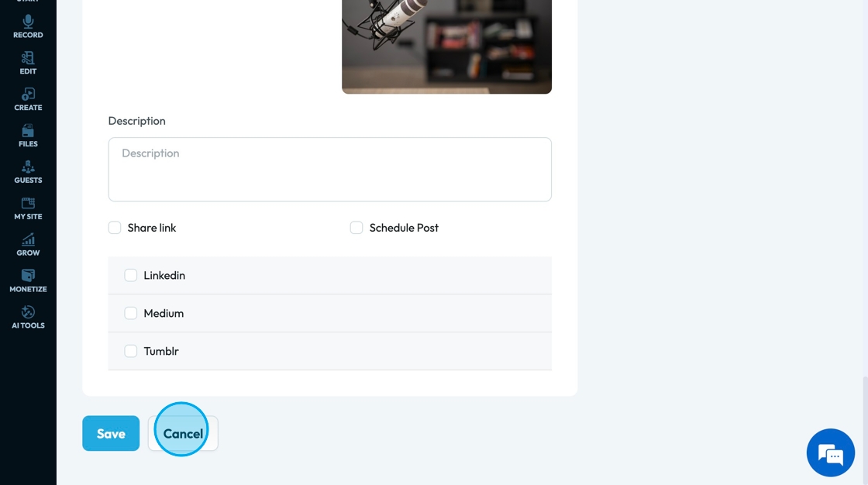Image resolution: width=868 pixels, height=485 pixels.
Task: Focus the Description text field
Action: (330, 170)
